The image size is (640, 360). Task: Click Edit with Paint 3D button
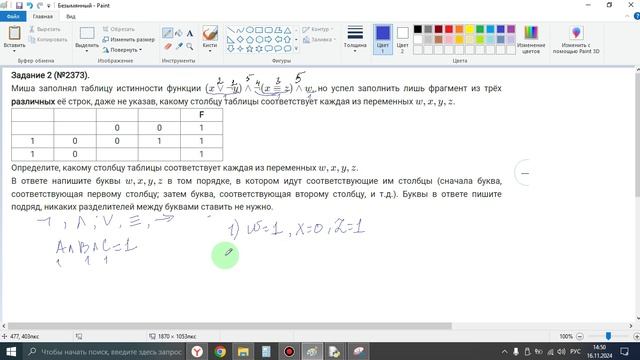[x=576, y=39]
